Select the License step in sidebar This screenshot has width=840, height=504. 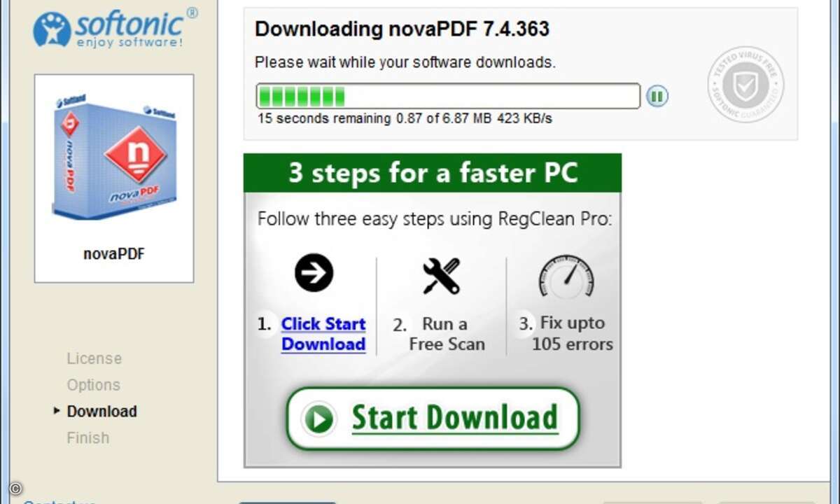(94, 358)
